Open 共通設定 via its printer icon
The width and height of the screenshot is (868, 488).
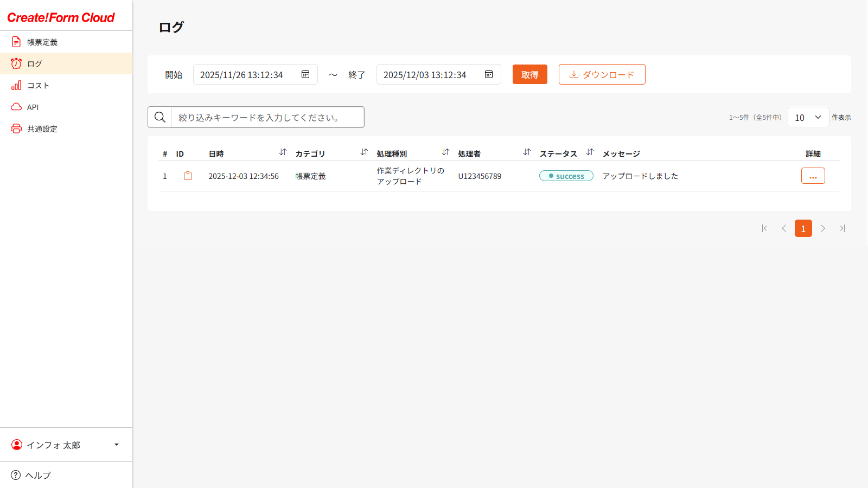(16, 129)
